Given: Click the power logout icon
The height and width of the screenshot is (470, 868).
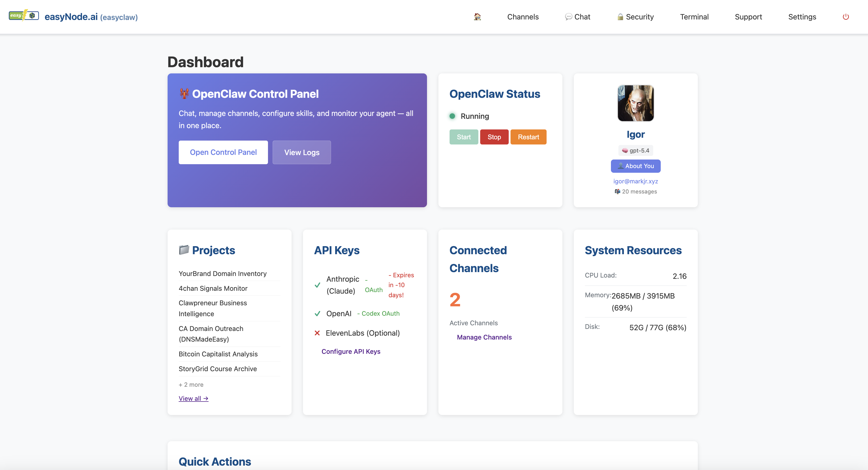Looking at the screenshot, I should 846,17.
